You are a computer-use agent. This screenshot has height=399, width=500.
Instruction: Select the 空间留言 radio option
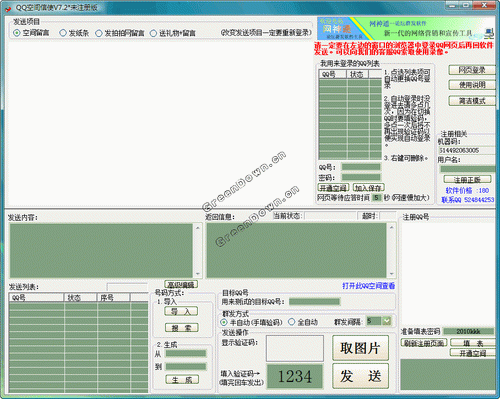point(17,33)
